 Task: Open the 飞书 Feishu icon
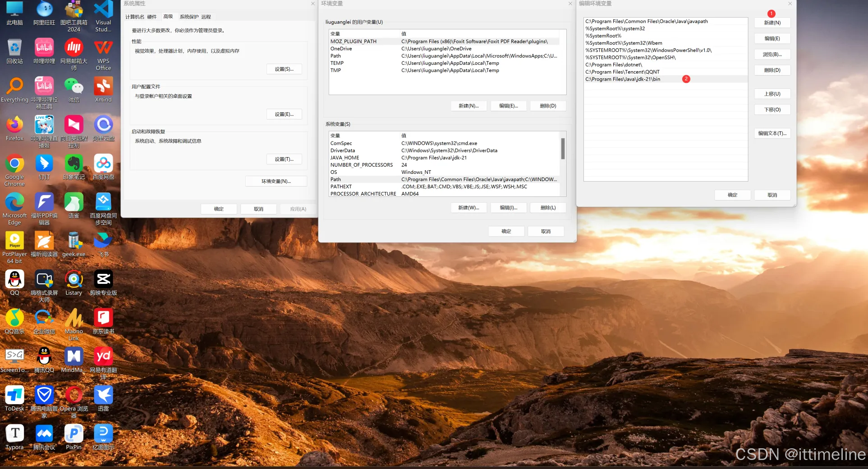(103, 244)
